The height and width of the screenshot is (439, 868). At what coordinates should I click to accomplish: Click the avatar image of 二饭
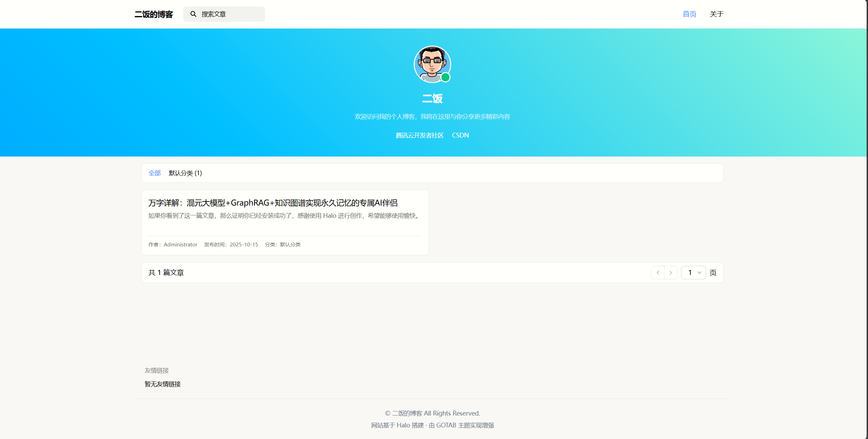[x=432, y=64]
